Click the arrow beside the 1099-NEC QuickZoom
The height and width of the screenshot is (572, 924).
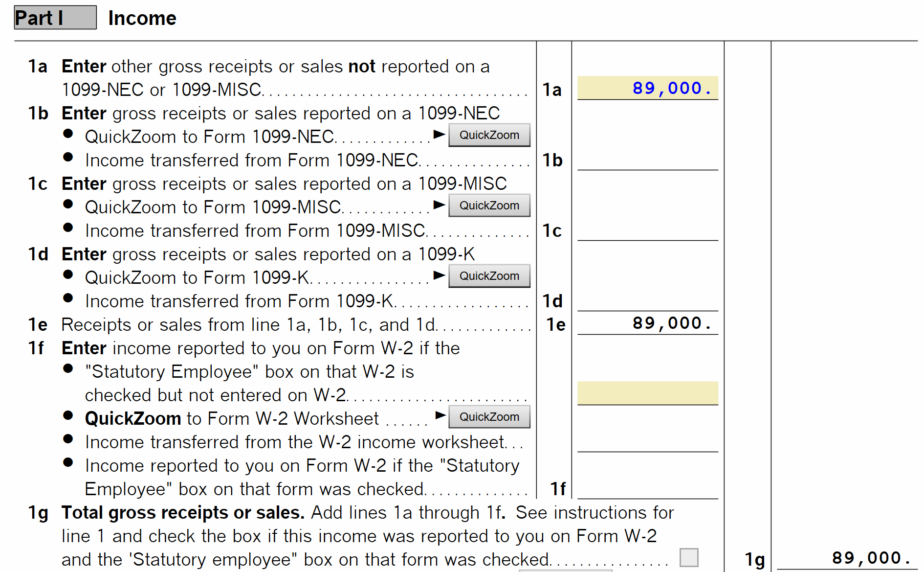tap(439, 134)
